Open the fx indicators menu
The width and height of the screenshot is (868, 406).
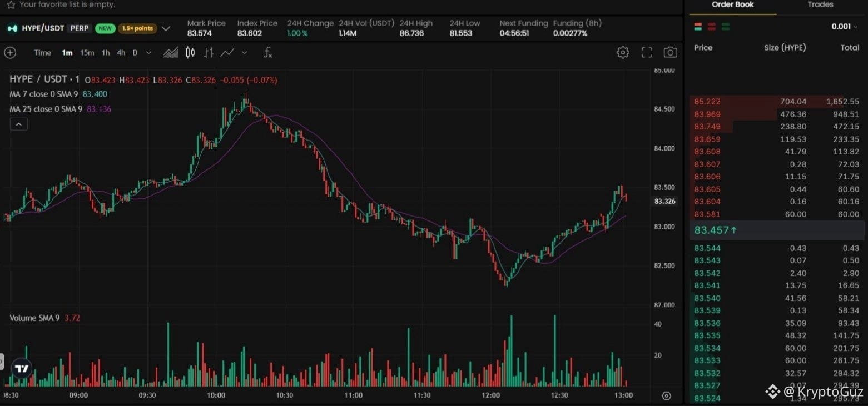267,53
